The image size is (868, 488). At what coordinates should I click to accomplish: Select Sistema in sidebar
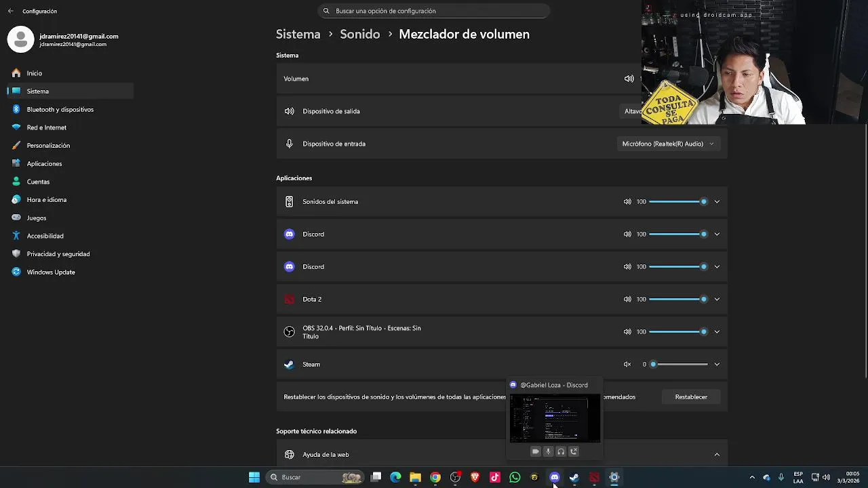[x=70, y=91]
